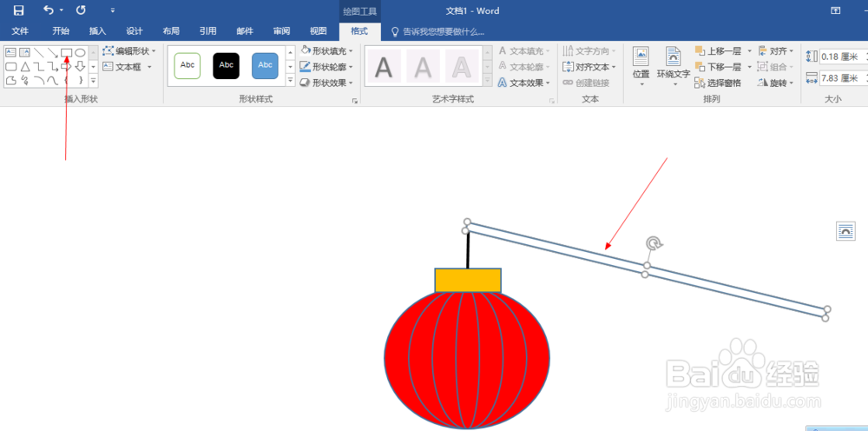Select the horizontal text box shape
Screen dimensions: 868x431
tap(10, 53)
